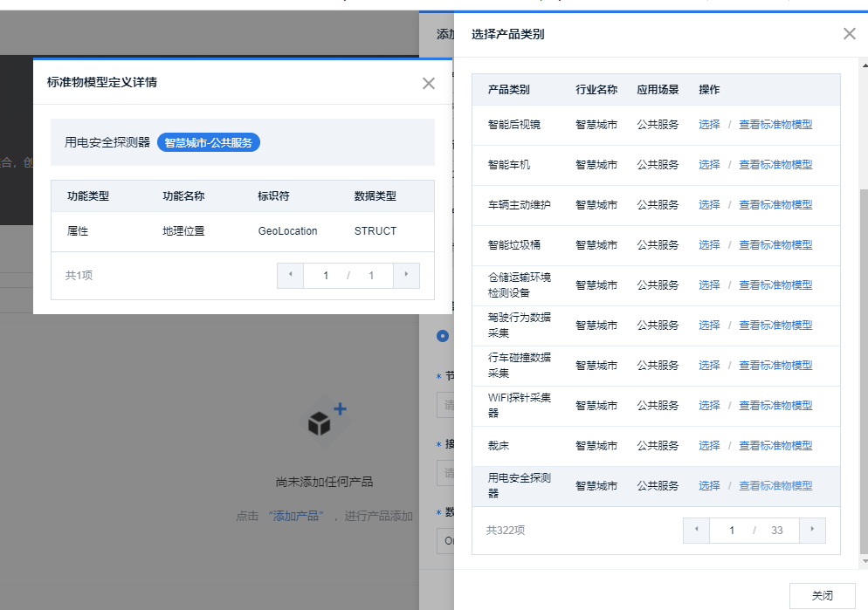Click next page arrow in model detail dialog

[x=406, y=276]
